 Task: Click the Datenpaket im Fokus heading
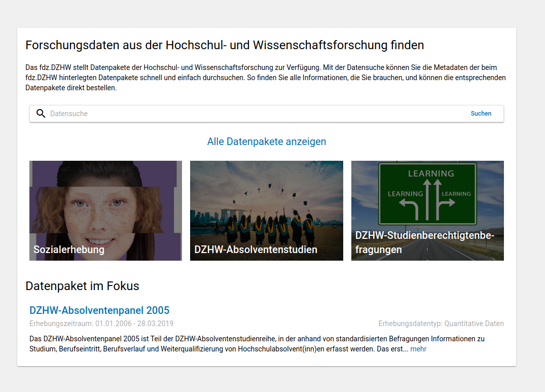82,286
